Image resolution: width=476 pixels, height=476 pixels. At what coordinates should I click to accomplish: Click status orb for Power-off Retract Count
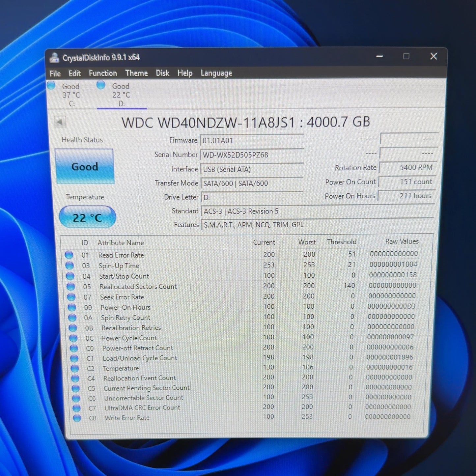(74, 349)
